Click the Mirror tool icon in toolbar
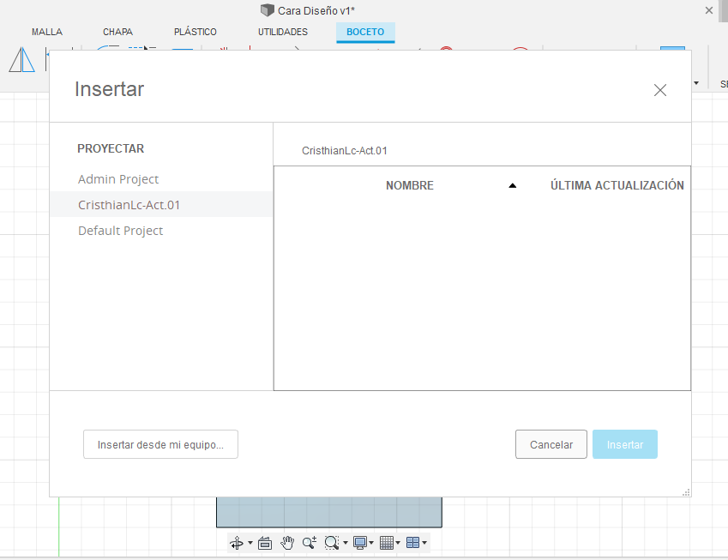Viewport: 728px width, 560px height. pyautogui.click(x=21, y=60)
